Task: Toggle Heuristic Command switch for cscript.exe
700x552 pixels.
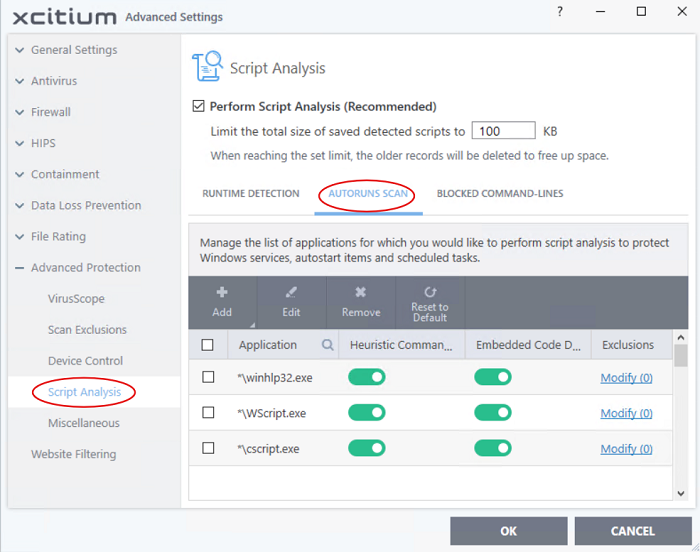Action: click(367, 448)
